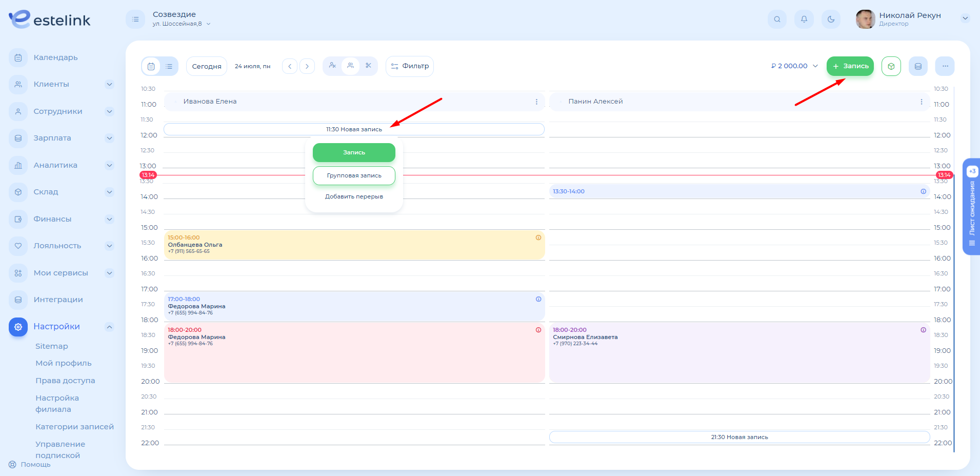
Task: Click the hamburger menu icon near Созвездие
Action: point(135,19)
